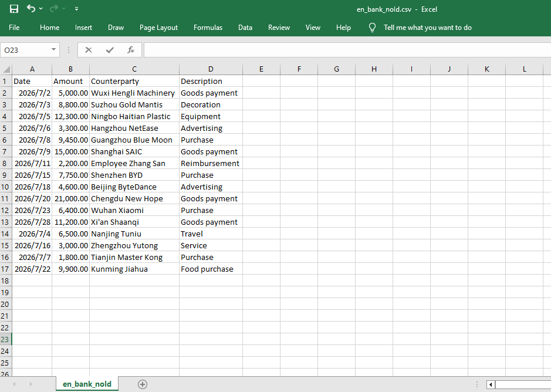Screen dimensions: 551x392
Task: Click inside the formula bar input area
Action: 347,50
